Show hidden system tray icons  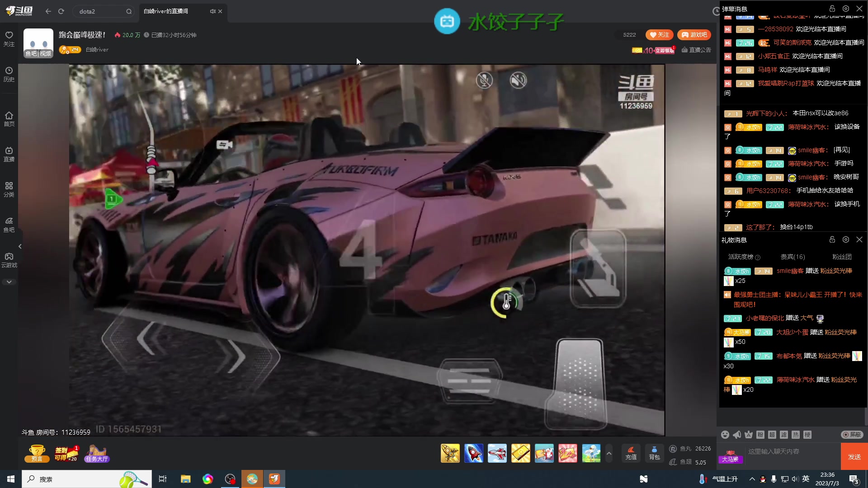pyautogui.click(x=752, y=479)
